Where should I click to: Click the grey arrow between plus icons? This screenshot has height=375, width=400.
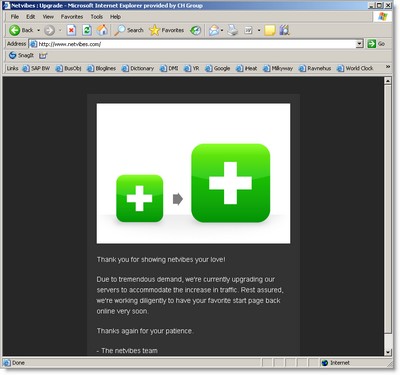pyautogui.click(x=178, y=199)
